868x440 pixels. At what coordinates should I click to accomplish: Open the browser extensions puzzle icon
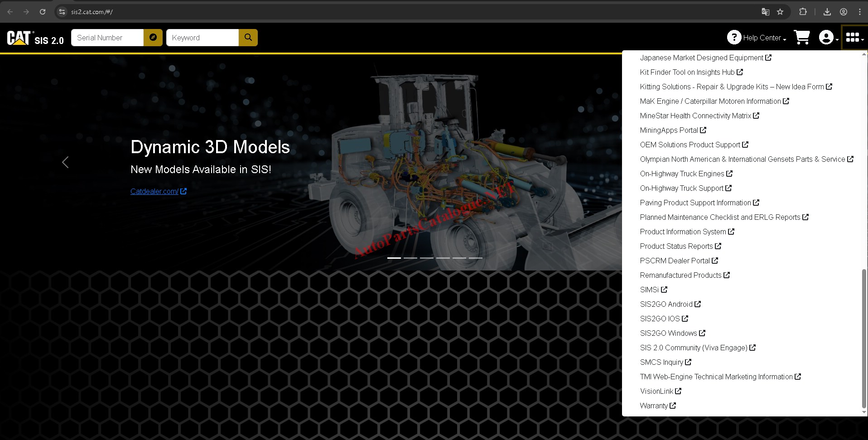pos(803,12)
